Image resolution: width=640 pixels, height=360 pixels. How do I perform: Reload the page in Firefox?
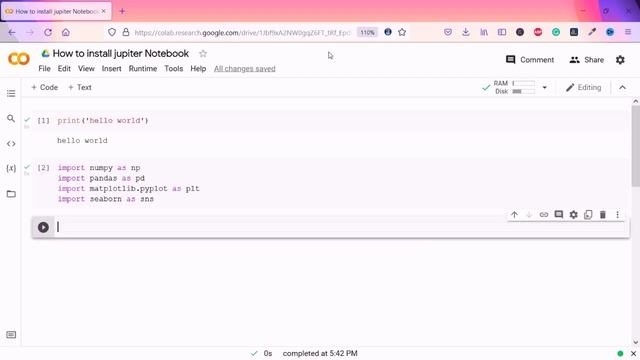coord(48,32)
